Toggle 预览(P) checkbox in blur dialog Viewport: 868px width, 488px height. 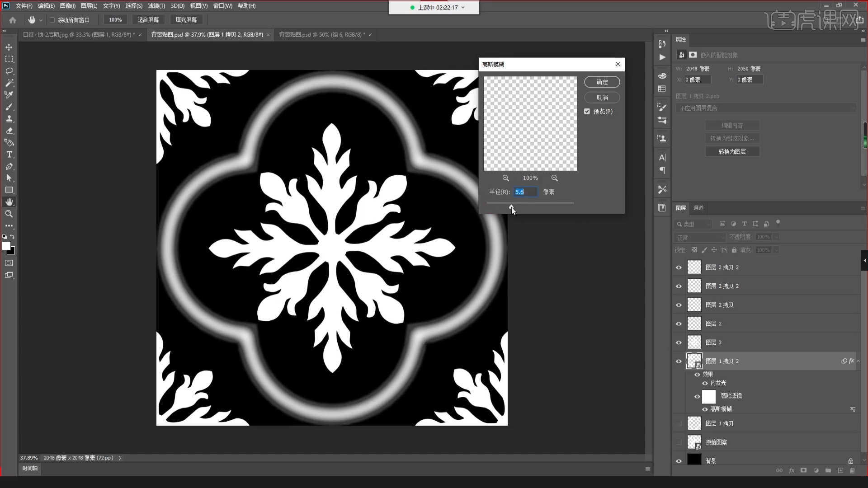587,111
